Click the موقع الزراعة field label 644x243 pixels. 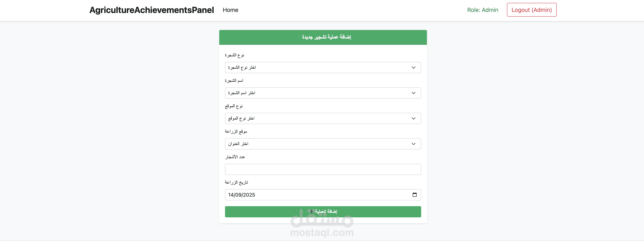click(x=236, y=132)
